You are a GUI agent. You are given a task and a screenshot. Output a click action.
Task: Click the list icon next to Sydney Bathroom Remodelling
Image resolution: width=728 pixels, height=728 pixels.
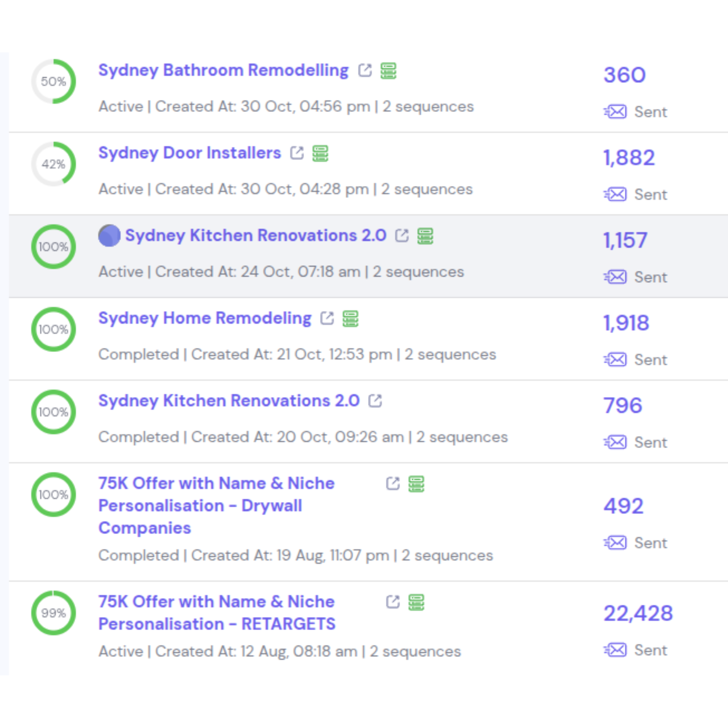389,70
